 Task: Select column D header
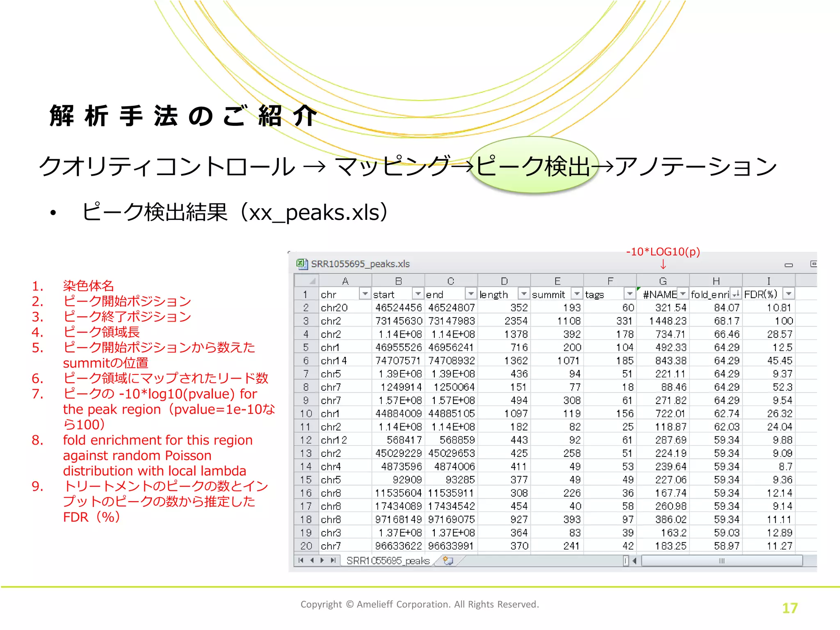(504, 281)
